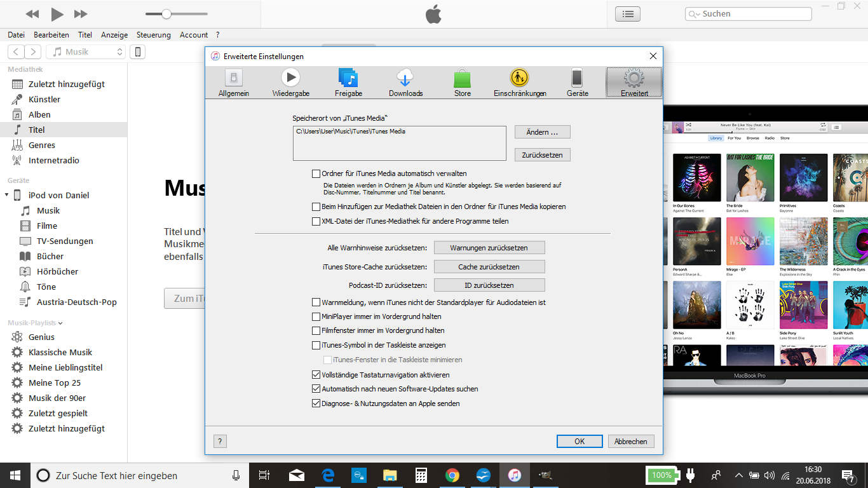Open the Calculator taskbar icon
This screenshot has width=868, height=488.
[x=421, y=475]
